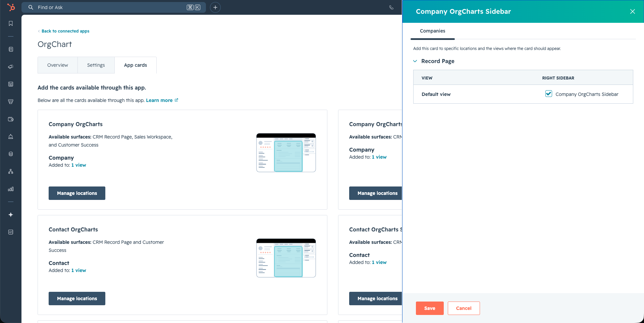Uncheck Company OrgCharts Sidebar for Default view
This screenshot has width=644, height=323.
click(549, 94)
